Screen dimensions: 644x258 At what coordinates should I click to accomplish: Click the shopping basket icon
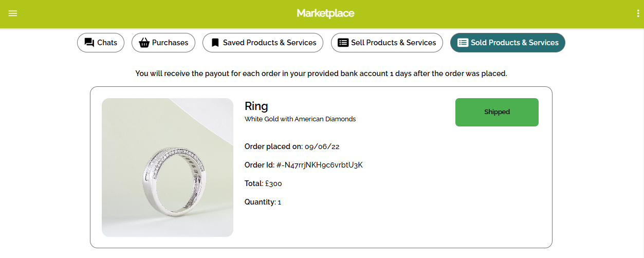click(x=144, y=43)
